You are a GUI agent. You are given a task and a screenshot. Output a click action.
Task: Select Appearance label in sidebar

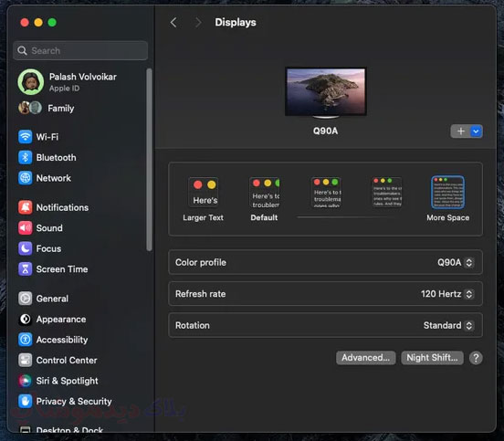pos(61,320)
